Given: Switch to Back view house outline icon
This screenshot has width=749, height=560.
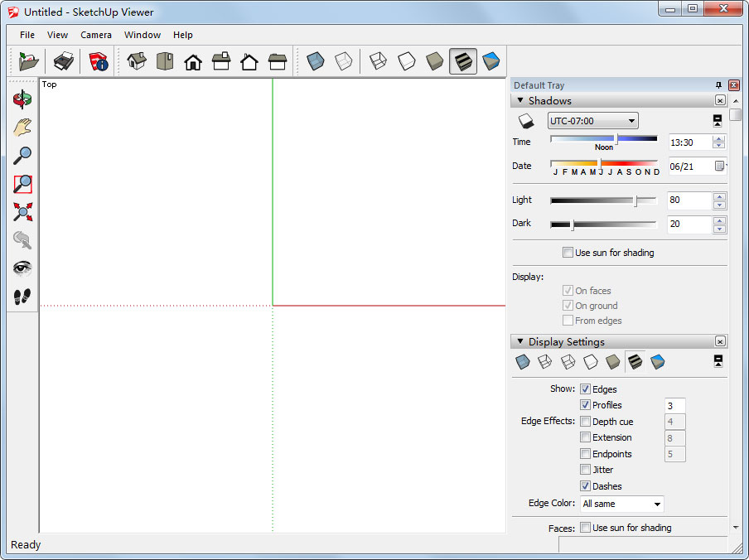Looking at the screenshot, I should pos(249,61).
